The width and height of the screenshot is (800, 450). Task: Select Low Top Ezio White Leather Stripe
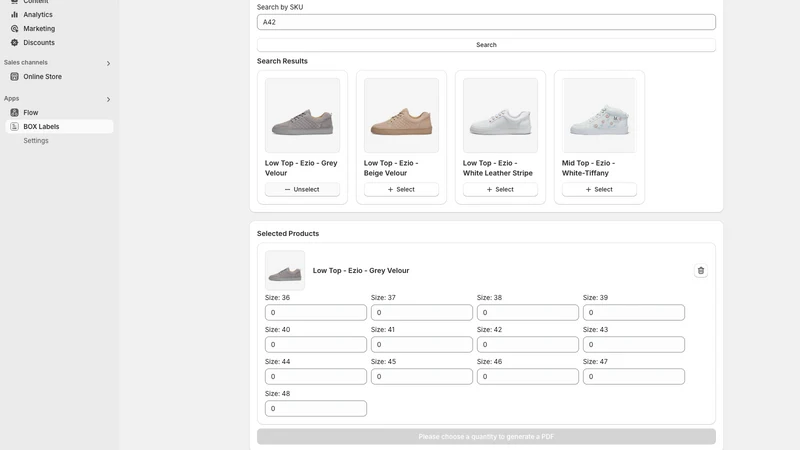[x=500, y=189]
